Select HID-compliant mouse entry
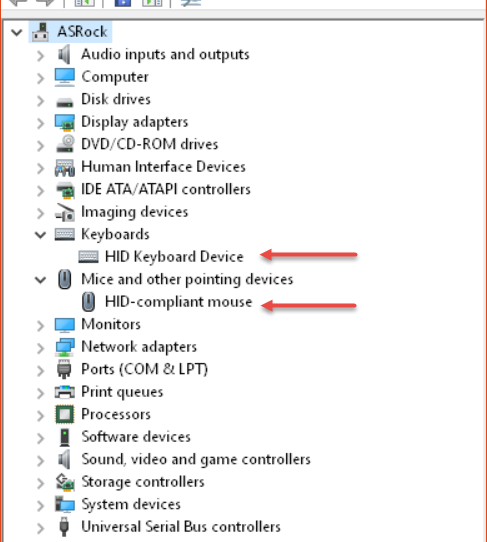 tap(179, 302)
